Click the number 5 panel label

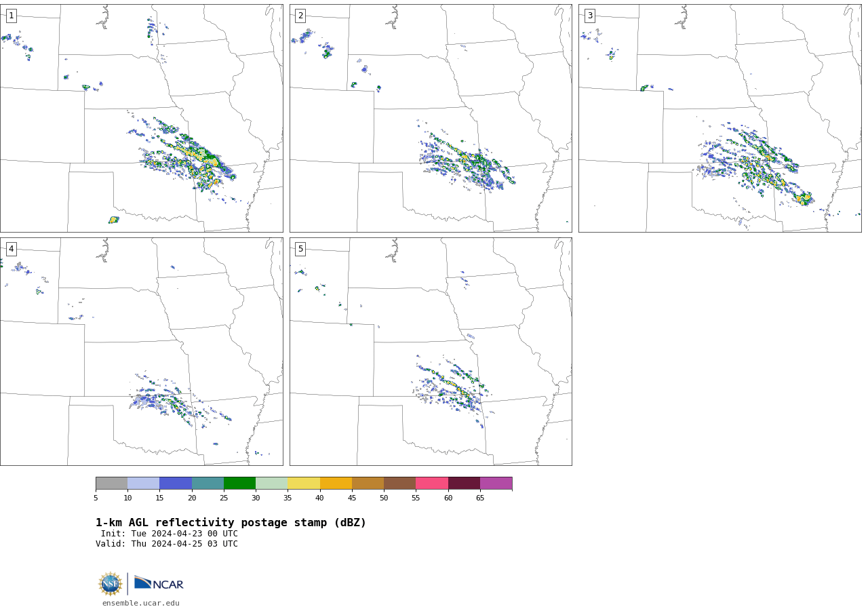point(300,249)
